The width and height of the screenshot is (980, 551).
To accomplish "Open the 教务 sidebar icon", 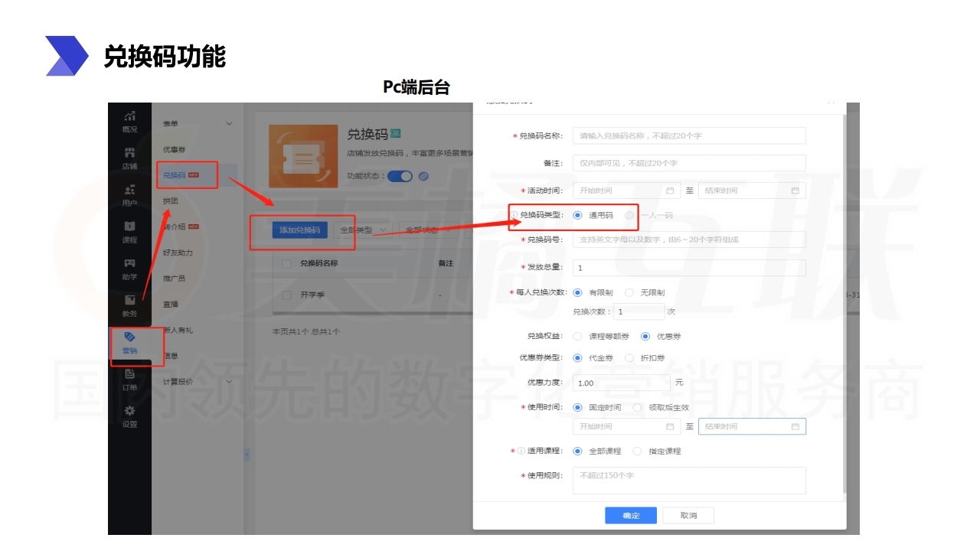I will tap(129, 299).
